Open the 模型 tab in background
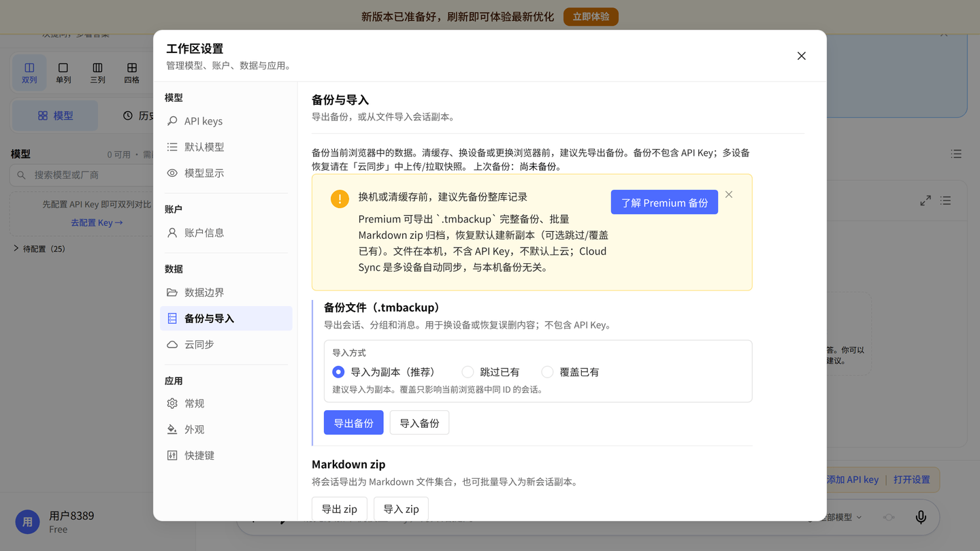 click(55, 116)
